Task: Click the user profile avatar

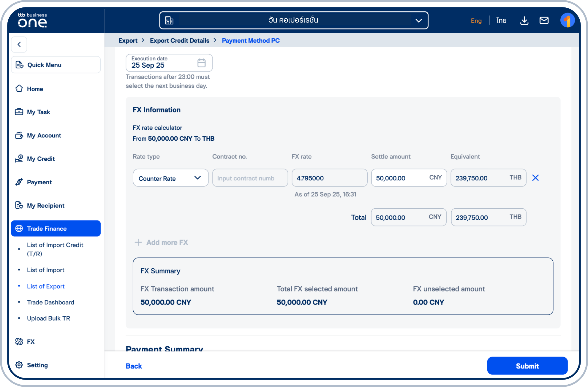Action: [567, 20]
